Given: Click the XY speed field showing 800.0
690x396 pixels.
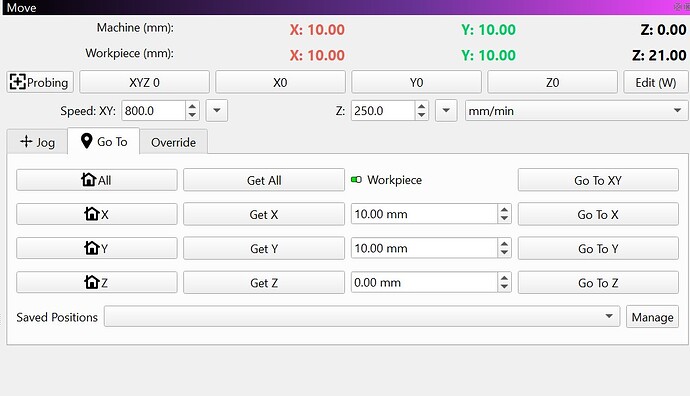Looking at the screenshot, I should [153, 110].
